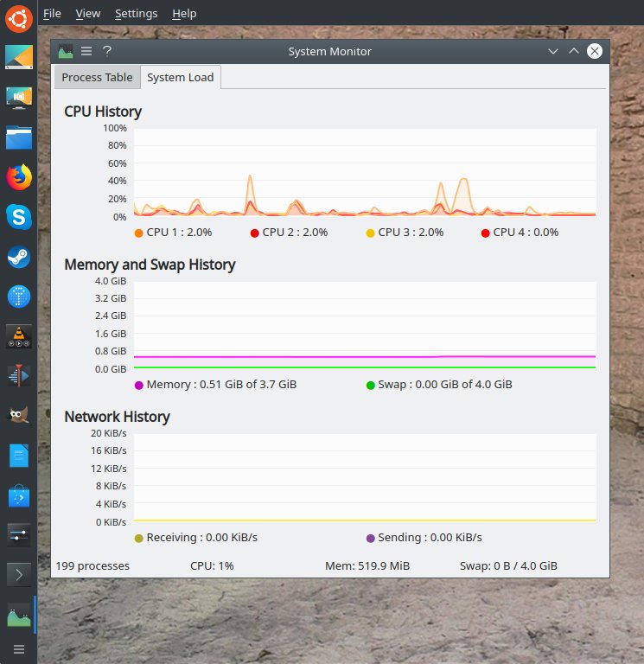Click "Receiving : 0.00 KiB/s" label
This screenshot has height=664, width=644.
(x=202, y=538)
